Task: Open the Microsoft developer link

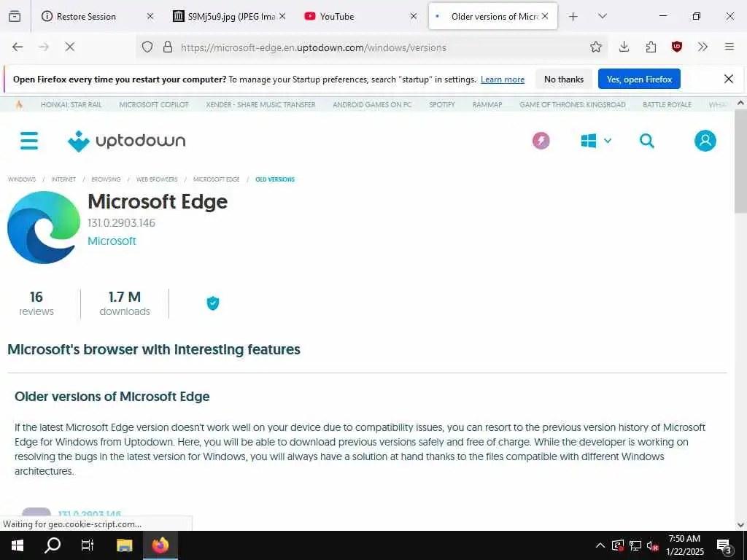Action: [112, 241]
